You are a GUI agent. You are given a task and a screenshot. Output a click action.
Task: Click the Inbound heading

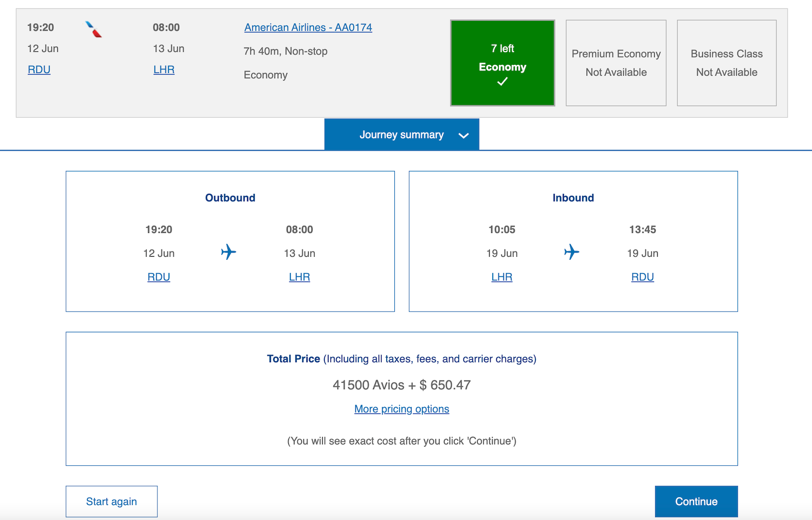(573, 198)
